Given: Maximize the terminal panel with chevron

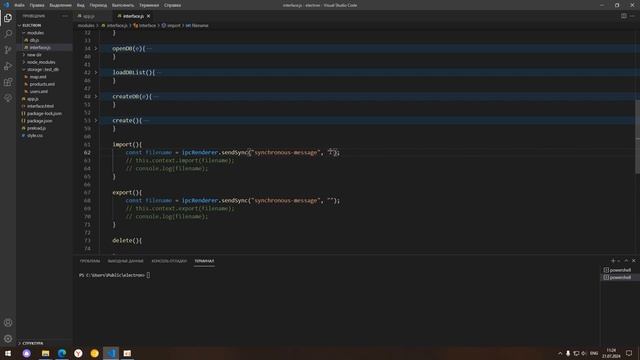Looking at the screenshot, I should click(626, 260).
